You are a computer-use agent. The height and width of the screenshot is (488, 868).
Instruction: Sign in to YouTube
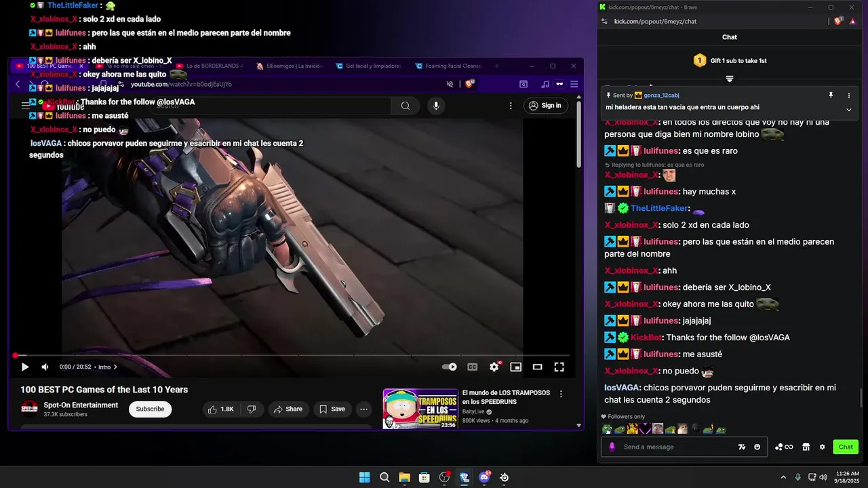coord(546,106)
